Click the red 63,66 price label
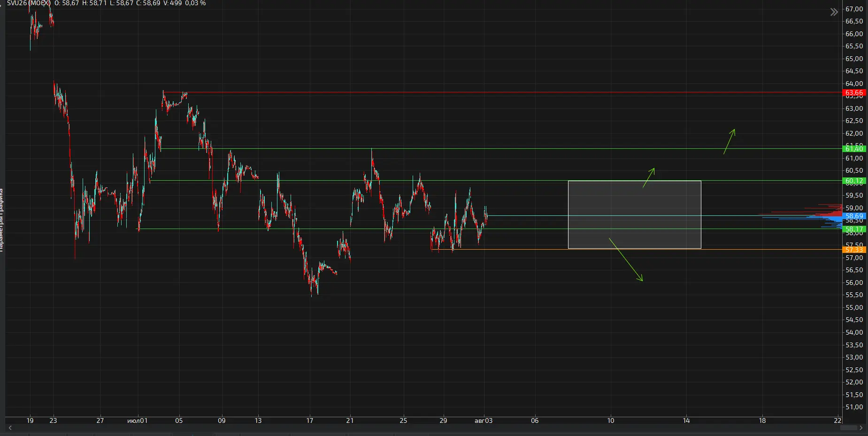 [854, 93]
